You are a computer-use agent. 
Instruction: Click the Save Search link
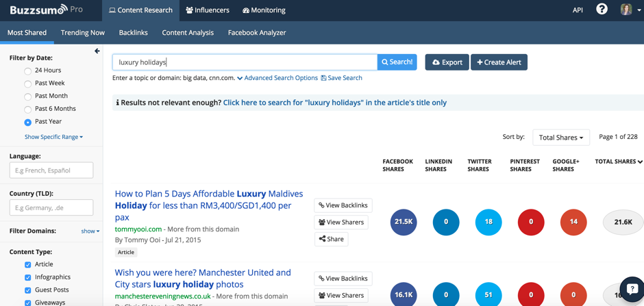pyautogui.click(x=341, y=78)
